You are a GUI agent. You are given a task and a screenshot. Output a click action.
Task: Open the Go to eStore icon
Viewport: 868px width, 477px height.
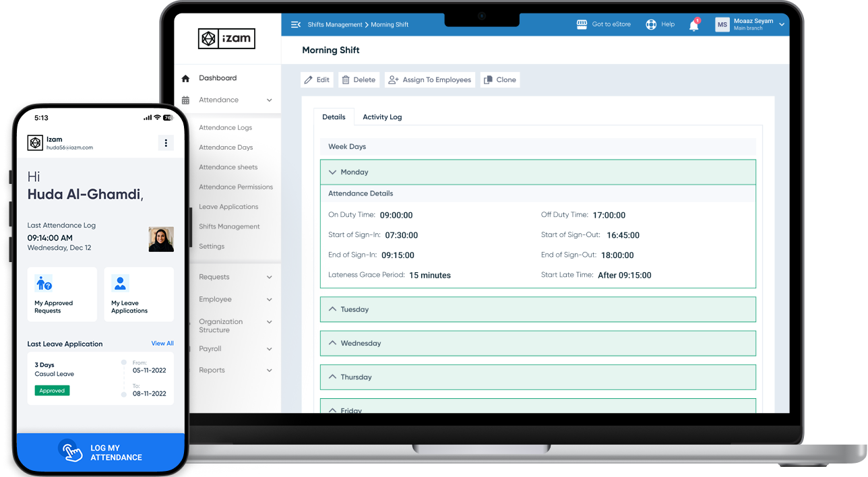582,24
